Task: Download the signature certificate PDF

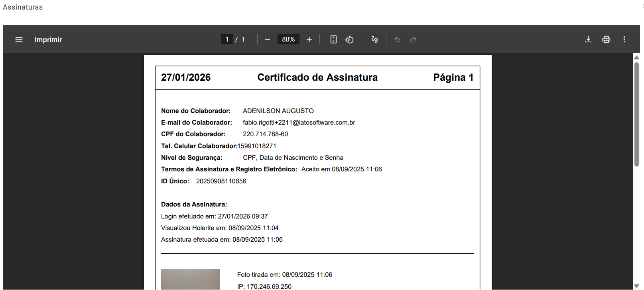Action: (x=588, y=39)
